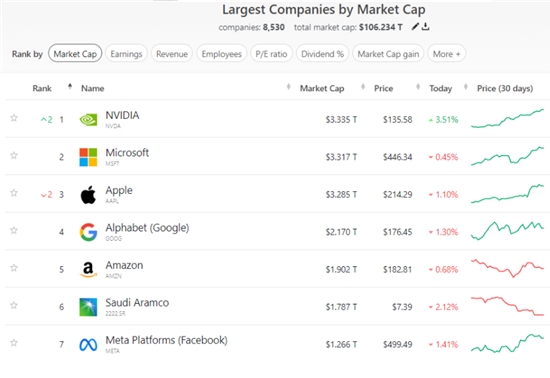Select the Market Cap gain rank option

coord(388,54)
